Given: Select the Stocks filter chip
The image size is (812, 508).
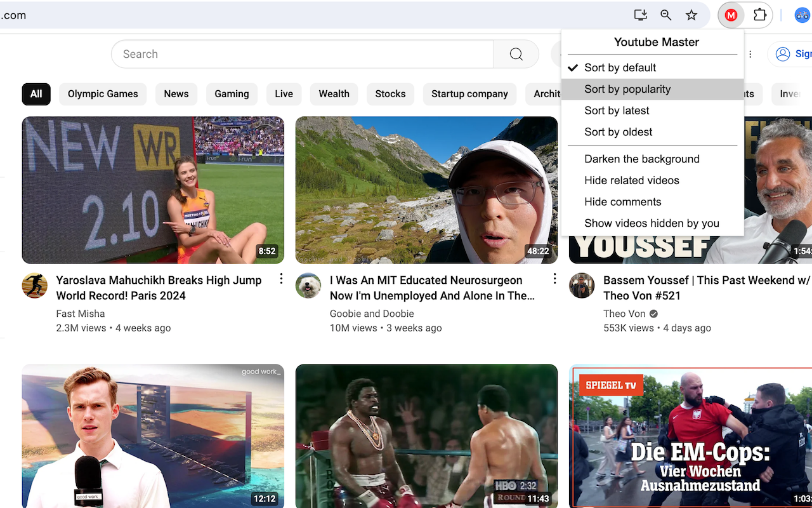Looking at the screenshot, I should [x=390, y=94].
